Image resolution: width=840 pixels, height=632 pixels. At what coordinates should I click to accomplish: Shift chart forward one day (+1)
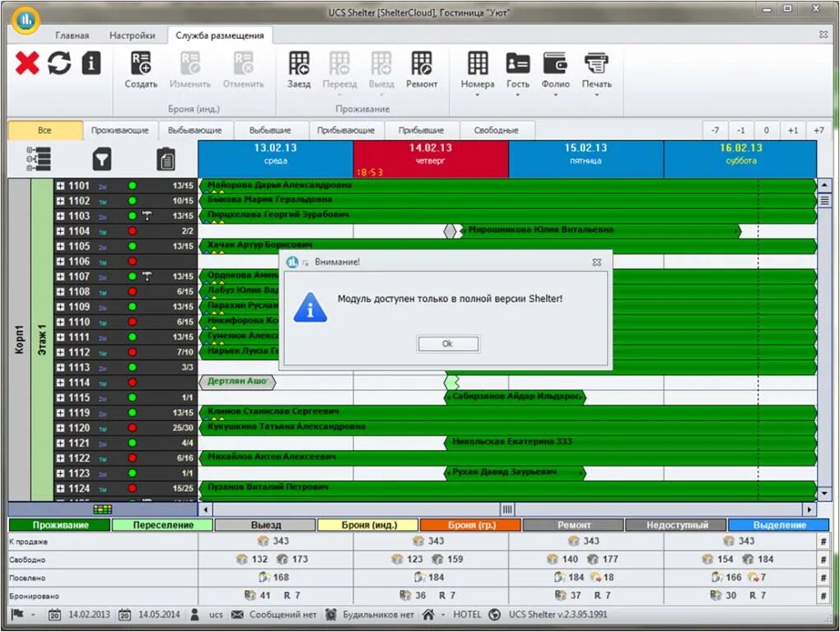click(793, 130)
